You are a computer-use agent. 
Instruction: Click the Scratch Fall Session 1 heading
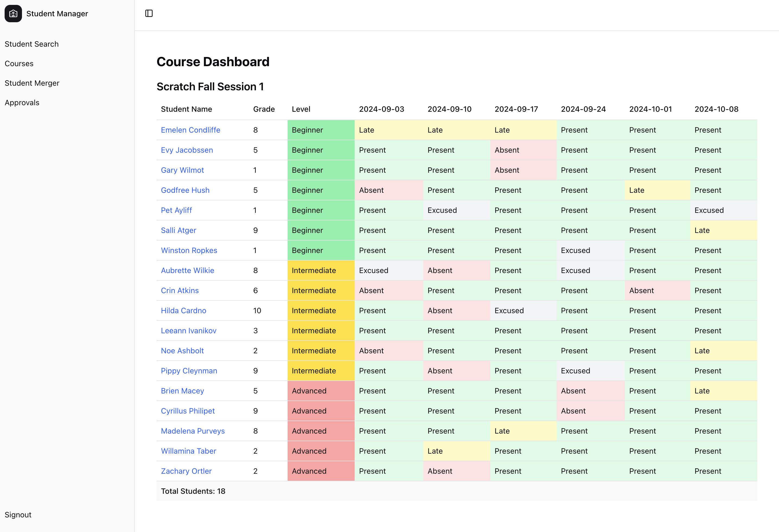211,86
